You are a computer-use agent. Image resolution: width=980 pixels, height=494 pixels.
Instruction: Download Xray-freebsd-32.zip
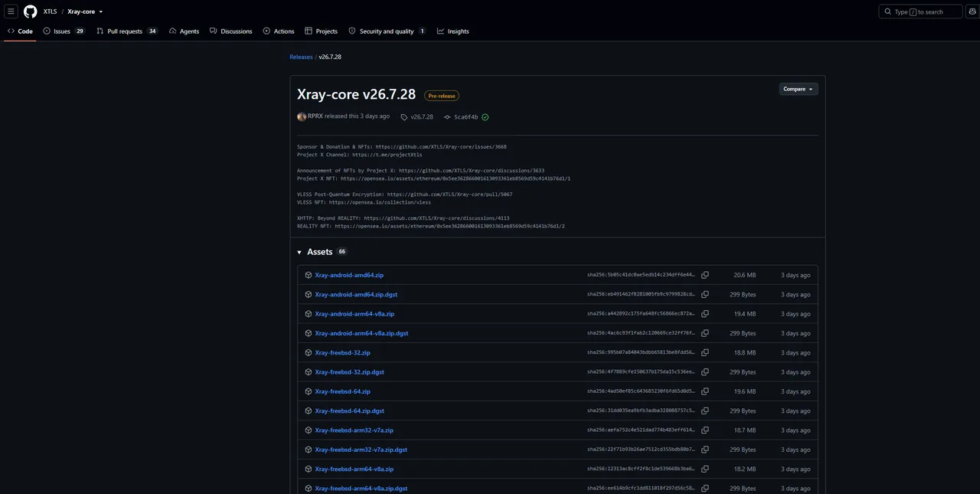342,352
